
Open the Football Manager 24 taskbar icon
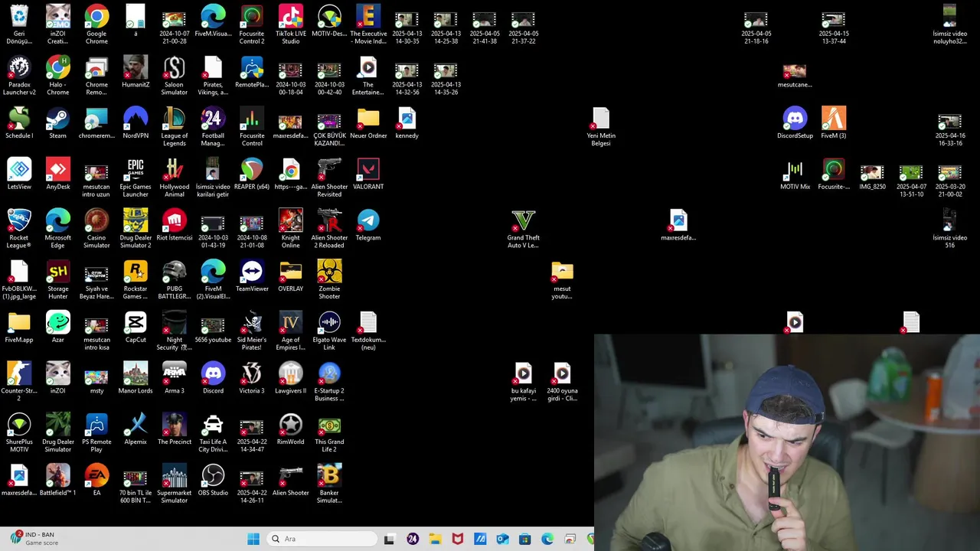pyautogui.click(x=413, y=539)
